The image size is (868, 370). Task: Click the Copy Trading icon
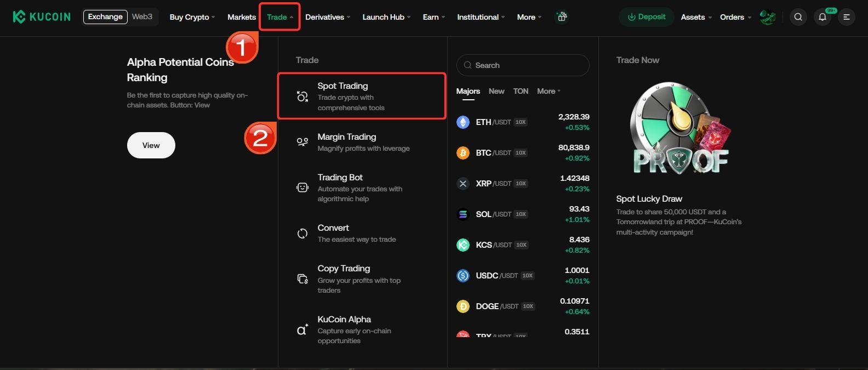point(302,279)
